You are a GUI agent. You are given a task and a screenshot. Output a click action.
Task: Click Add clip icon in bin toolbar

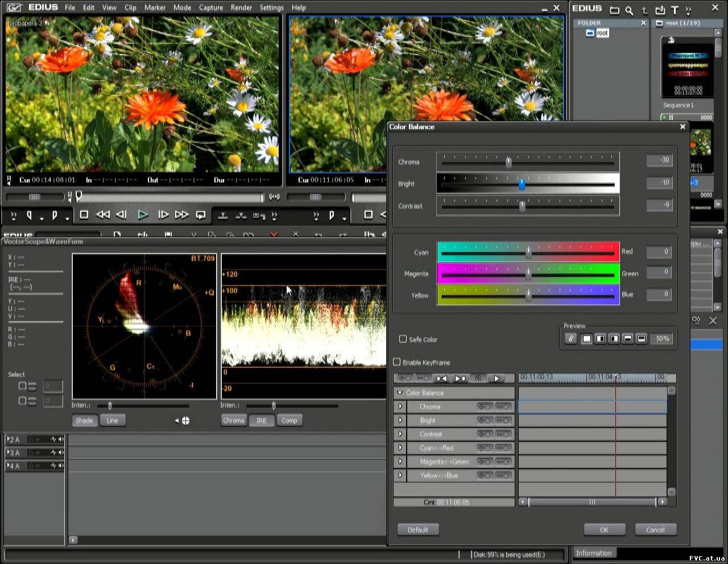[x=660, y=10]
